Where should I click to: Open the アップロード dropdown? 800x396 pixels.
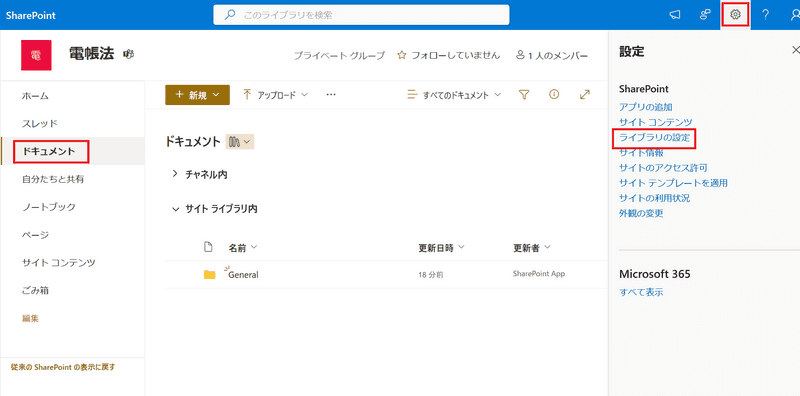pyautogui.click(x=275, y=95)
